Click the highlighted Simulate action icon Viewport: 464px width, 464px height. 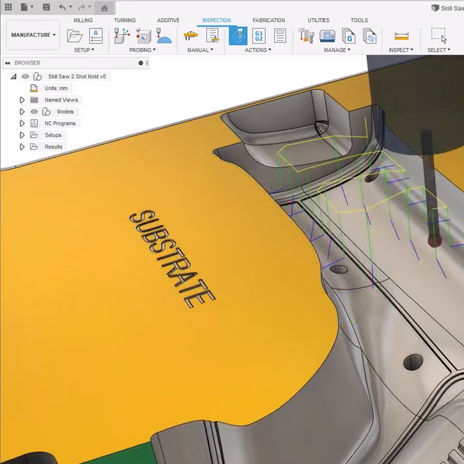pyautogui.click(x=238, y=36)
